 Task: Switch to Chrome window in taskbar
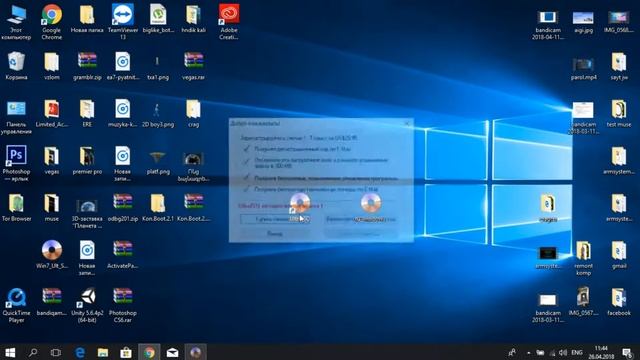149,352
